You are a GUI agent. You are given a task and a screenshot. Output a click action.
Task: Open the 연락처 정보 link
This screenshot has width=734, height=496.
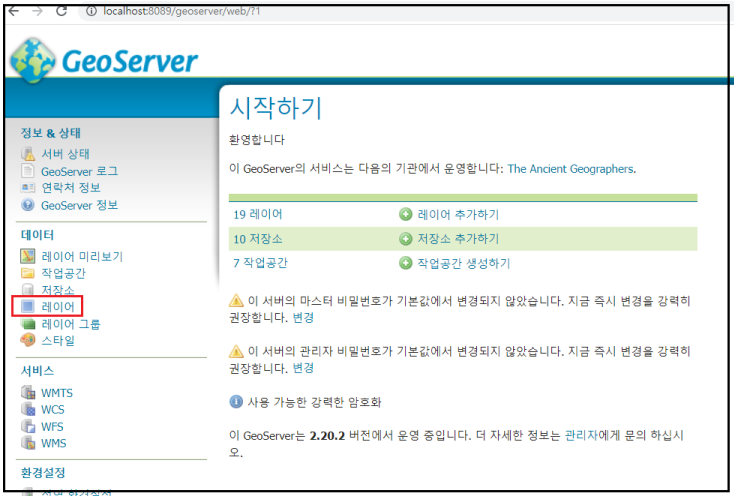point(71,188)
